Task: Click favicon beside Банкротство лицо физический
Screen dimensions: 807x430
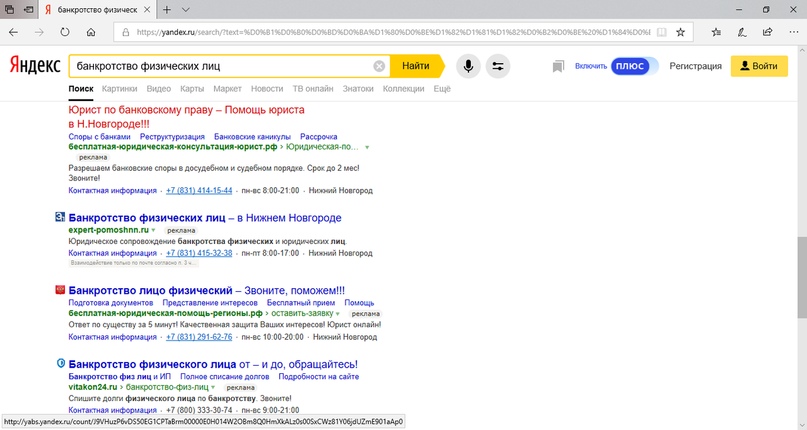Action: (60, 290)
